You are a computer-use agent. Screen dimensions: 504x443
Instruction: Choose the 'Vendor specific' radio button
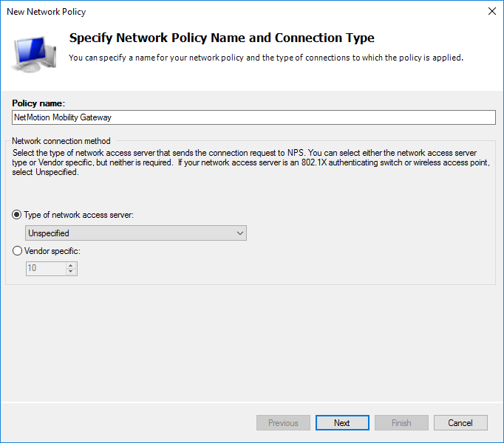pyautogui.click(x=17, y=251)
